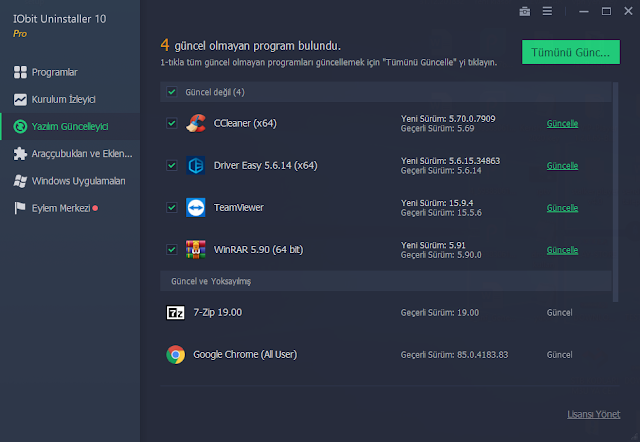
Task: Click the program list vertical scrollbar
Action: pos(616,192)
